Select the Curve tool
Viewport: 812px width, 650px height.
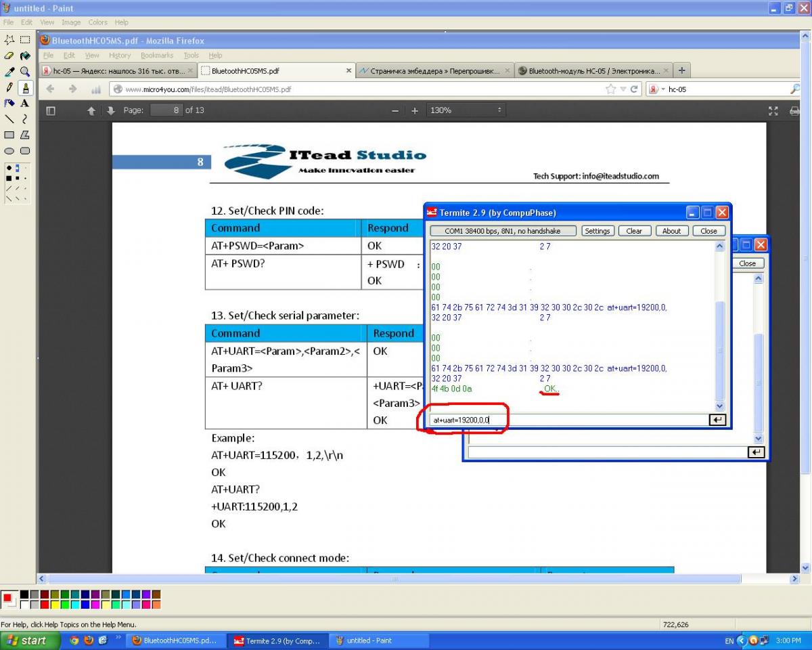tap(25, 118)
